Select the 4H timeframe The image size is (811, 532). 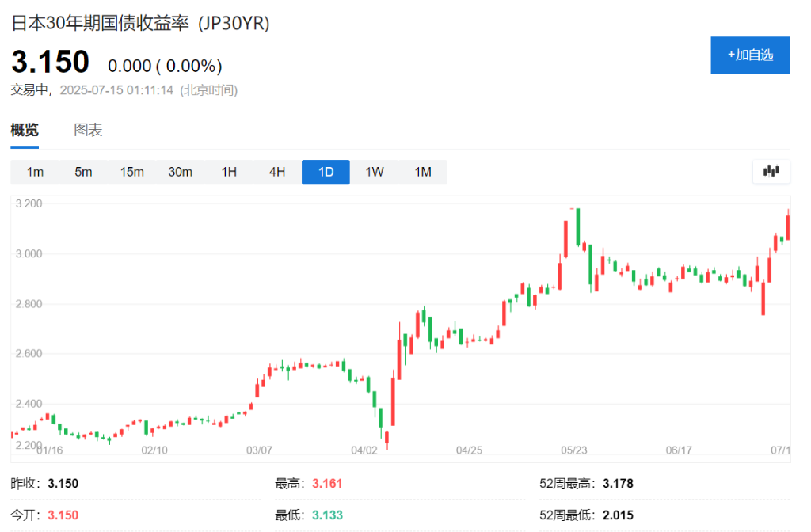pyautogui.click(x=276, y=171)
